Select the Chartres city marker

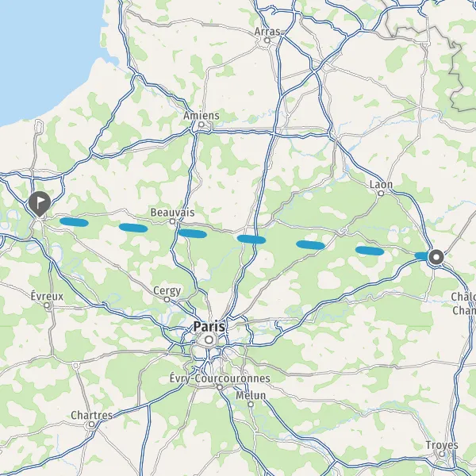click(91, 424)
